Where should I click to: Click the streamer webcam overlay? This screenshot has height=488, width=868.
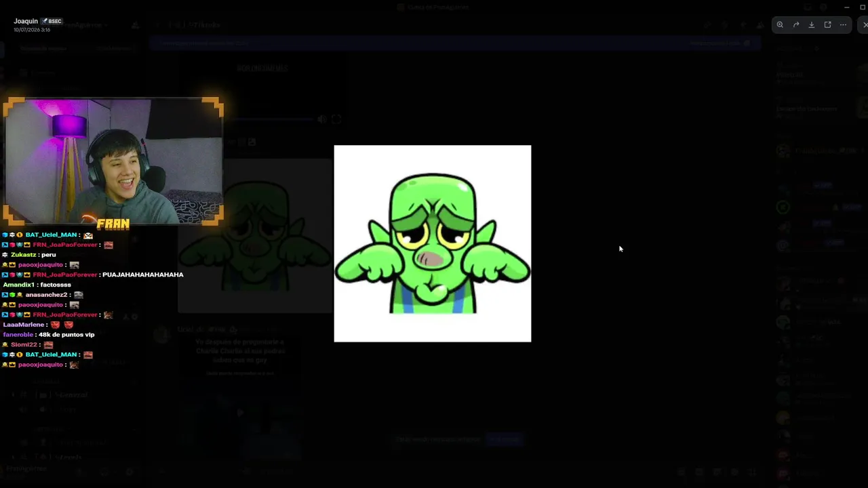tap(113, 161)
